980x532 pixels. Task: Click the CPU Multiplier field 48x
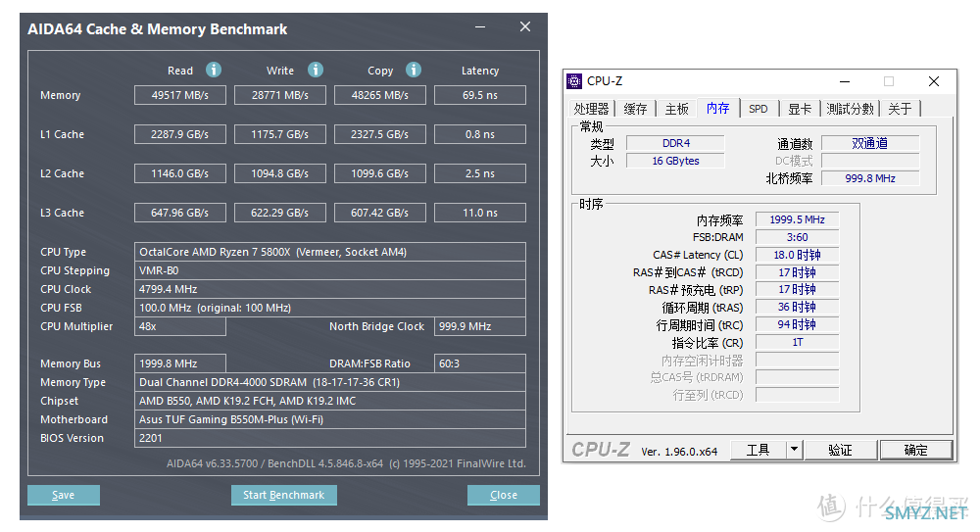180,326
